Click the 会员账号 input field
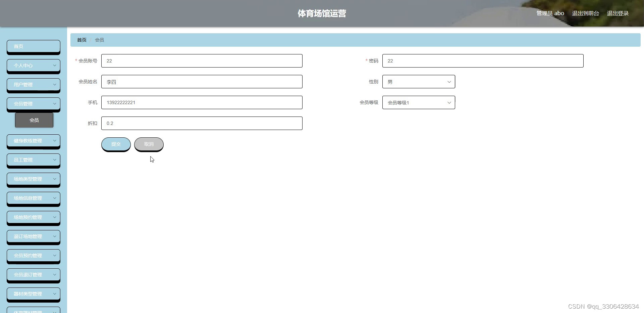644x313 pixels. point(202,61)
